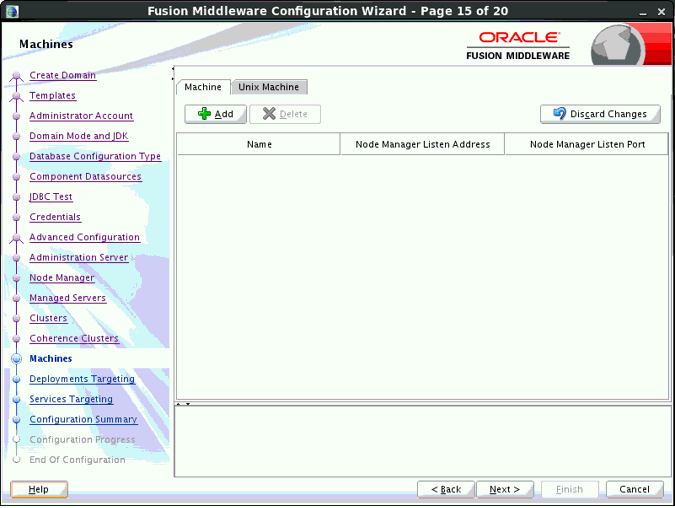The width and height of the screenshot is (675, 508).
Task: Click the step bullet beside Create Domain
Action: pos(16,76)
